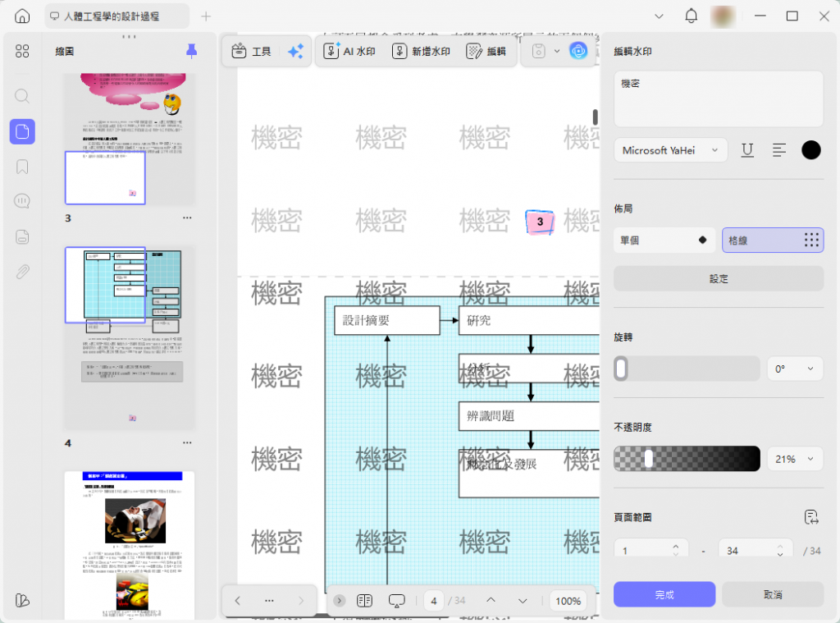Open the text alignment options icon
Image resolution: width=840 pixels, height=623 pixels.
(x=779, y=150)
